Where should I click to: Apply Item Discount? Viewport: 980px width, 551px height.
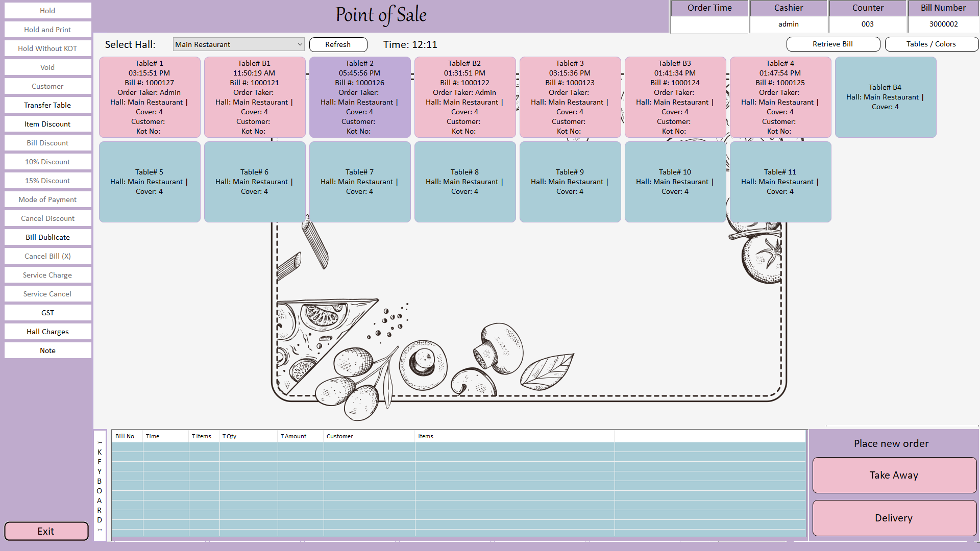[x=48, y=124]
